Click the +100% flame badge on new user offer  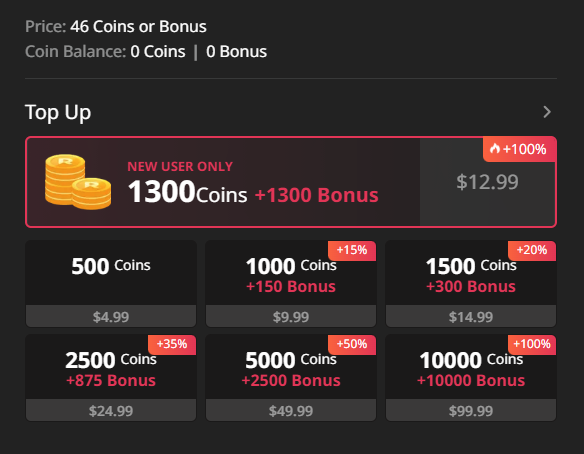520,149
